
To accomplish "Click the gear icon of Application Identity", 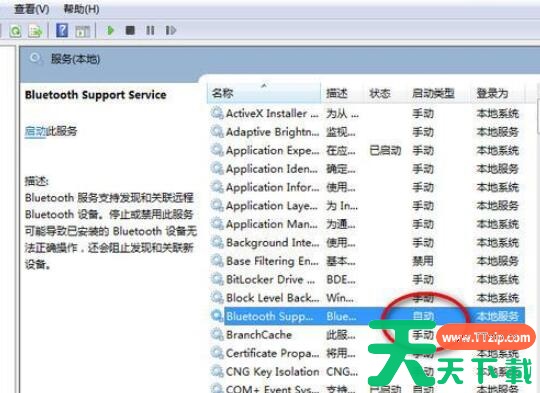I will coord(217,169).
